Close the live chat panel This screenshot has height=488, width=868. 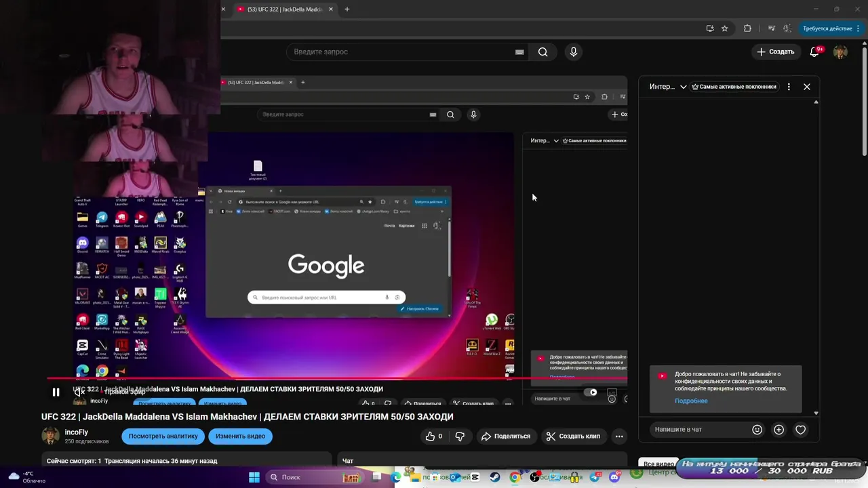[807, 87]
